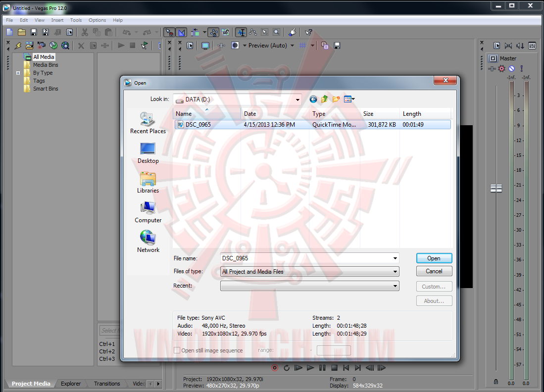Switch to the Explorer tab
The width and height of the screenshot is (544, 392).
click(x=71, y=383)
